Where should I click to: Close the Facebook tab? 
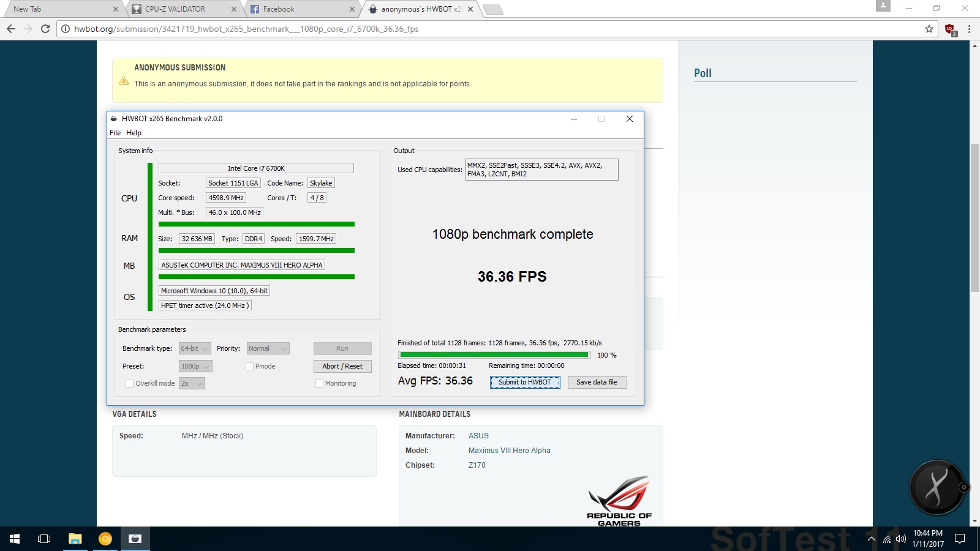coord(352,9)
